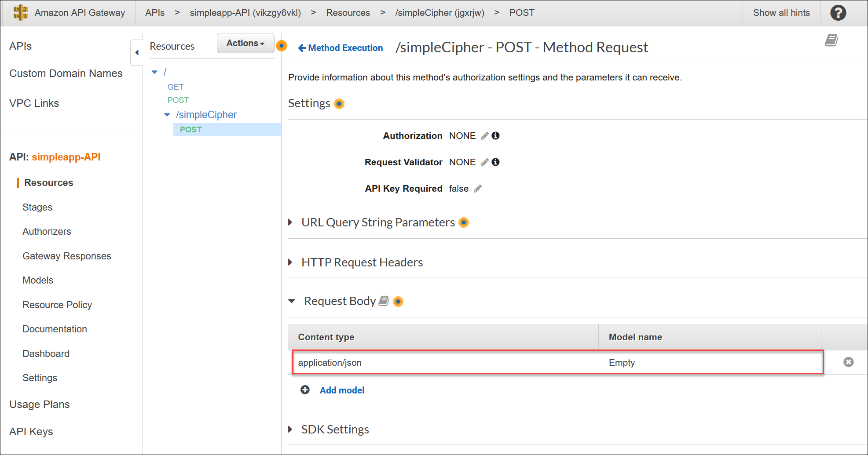Click Show all hints
This screenshot has height=455, width=868.
[x=781, y=13]
